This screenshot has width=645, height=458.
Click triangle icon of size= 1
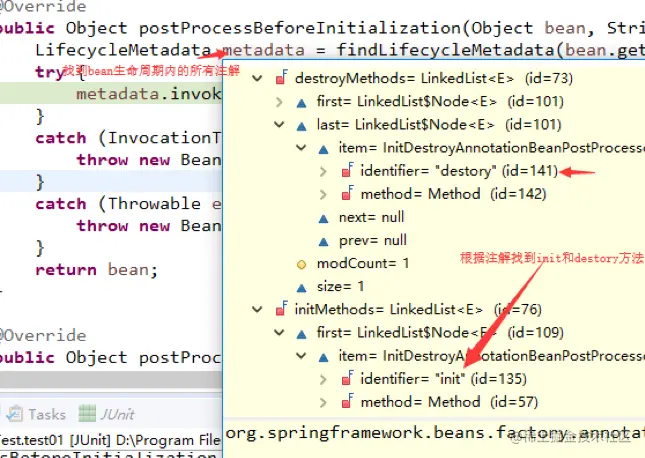click(x=302, y=288)
